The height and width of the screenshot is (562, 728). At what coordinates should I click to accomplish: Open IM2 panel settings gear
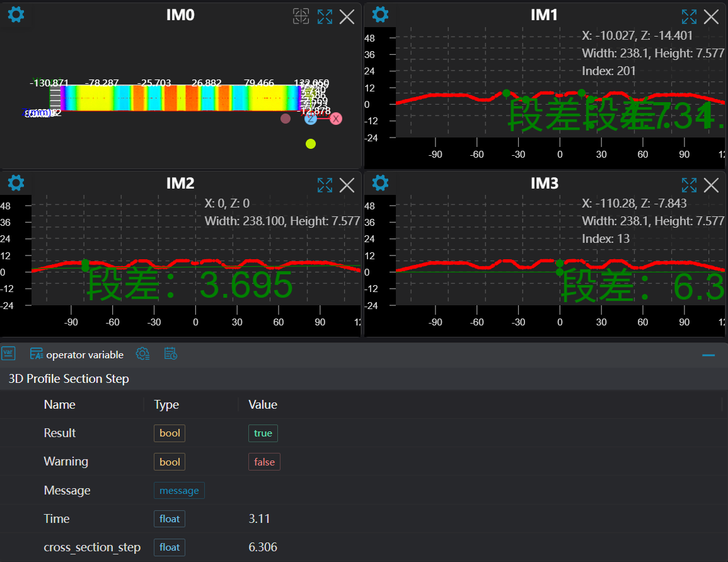click(16, 183)
